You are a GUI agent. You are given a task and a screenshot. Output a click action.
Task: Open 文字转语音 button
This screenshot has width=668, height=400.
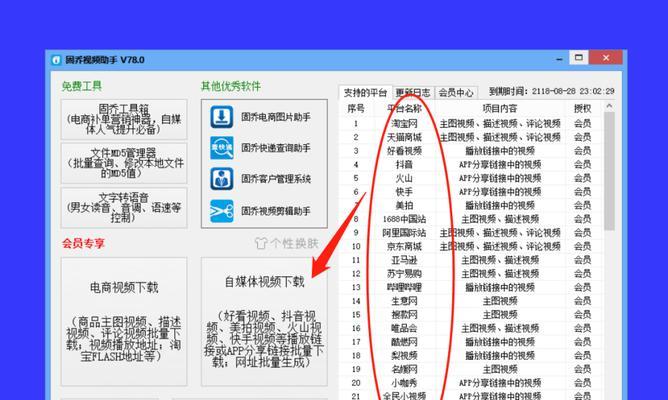[x=124, y=208]
